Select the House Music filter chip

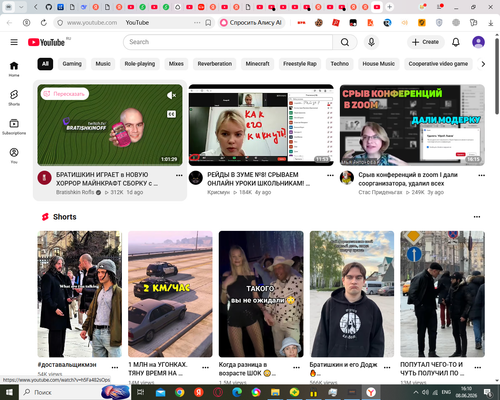378,64
